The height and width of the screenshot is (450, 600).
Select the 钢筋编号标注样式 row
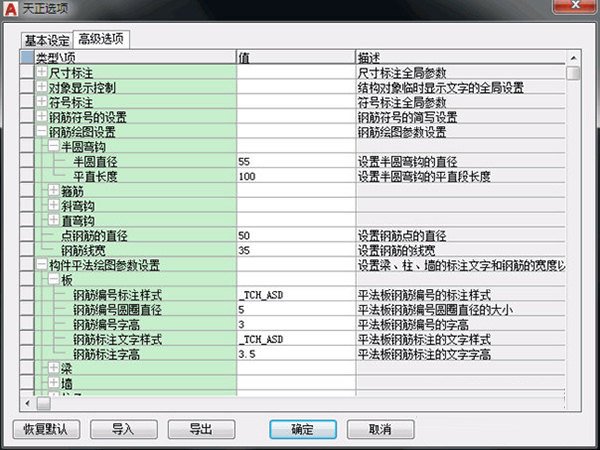pyautogui.click(x=118, y=295)
